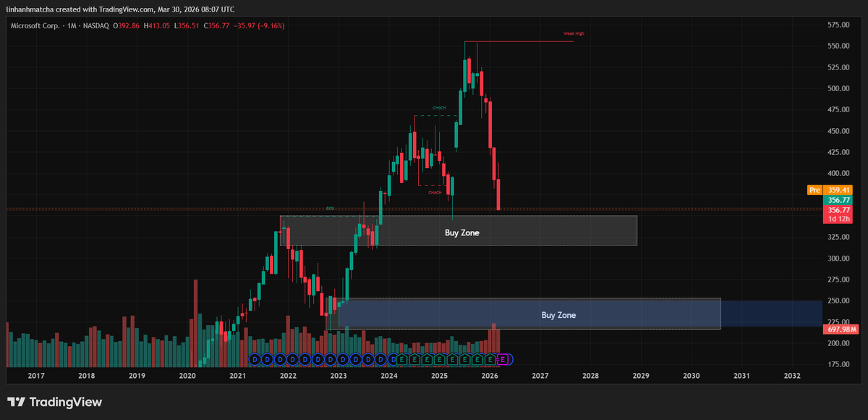Click the BOS label on the dashed line
The image size is (868, 420).
pos(330,209)
